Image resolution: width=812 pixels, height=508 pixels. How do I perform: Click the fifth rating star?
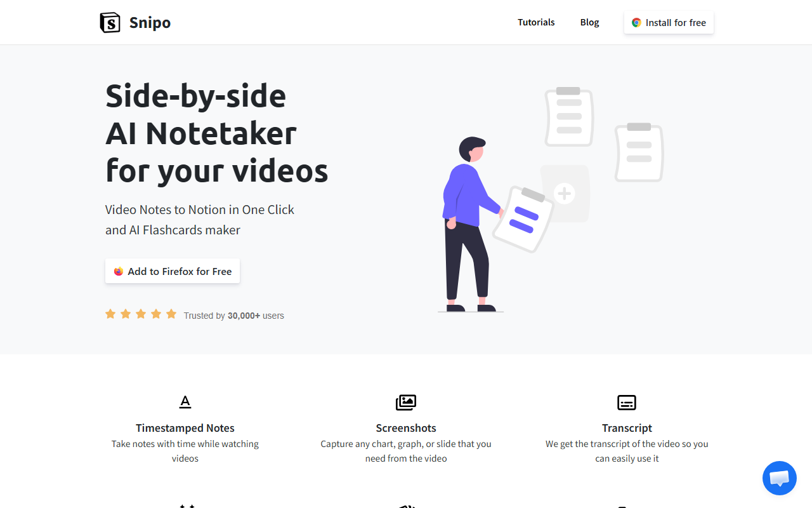171,314
